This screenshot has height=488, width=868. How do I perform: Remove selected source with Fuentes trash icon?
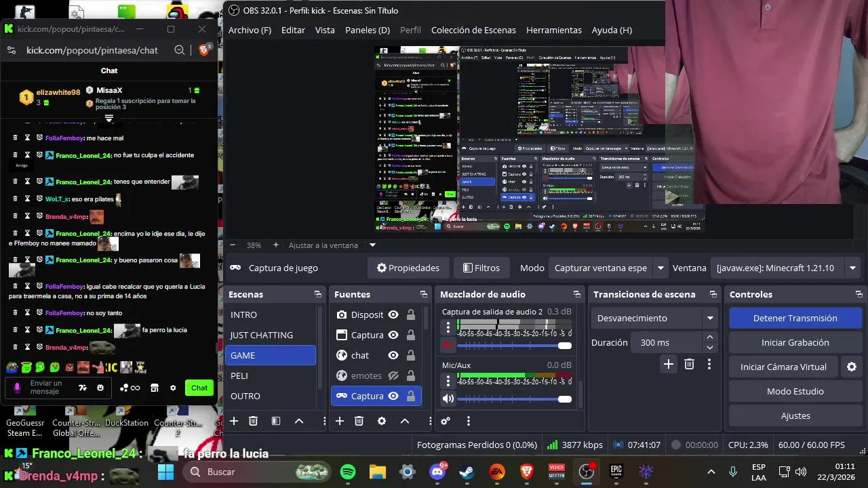tap(359, 421)
